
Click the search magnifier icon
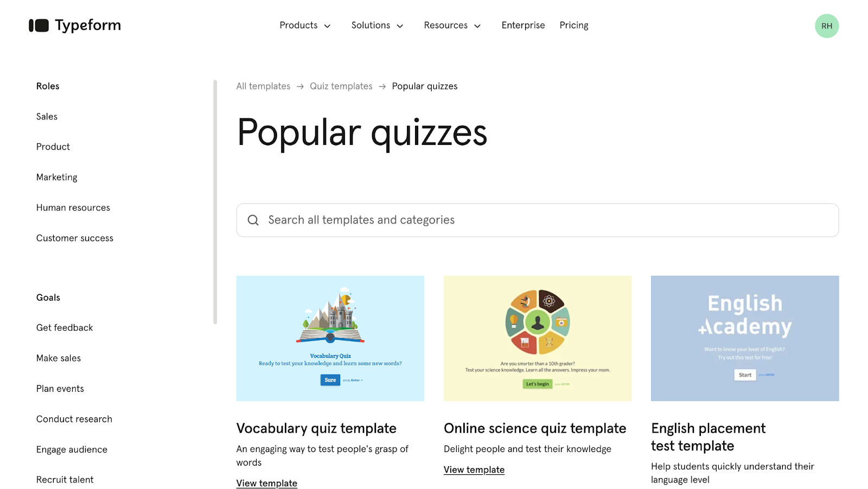(x=253, y=220)
